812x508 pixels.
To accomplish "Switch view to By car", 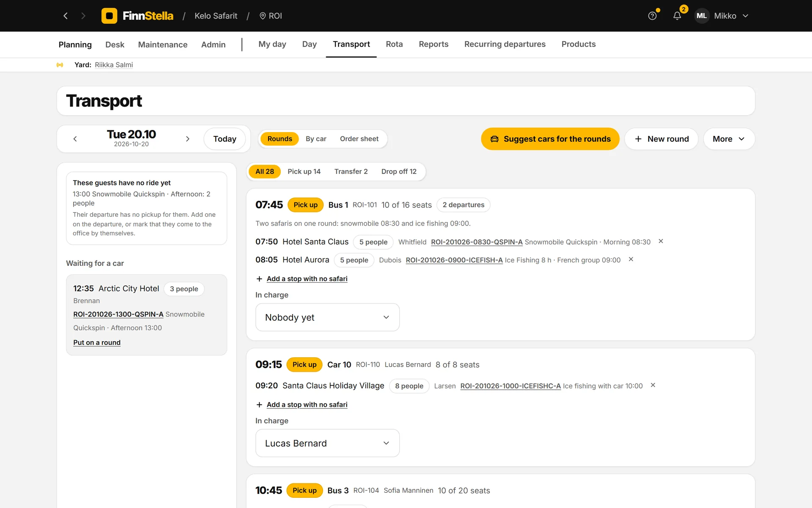I will click(316, 139).
